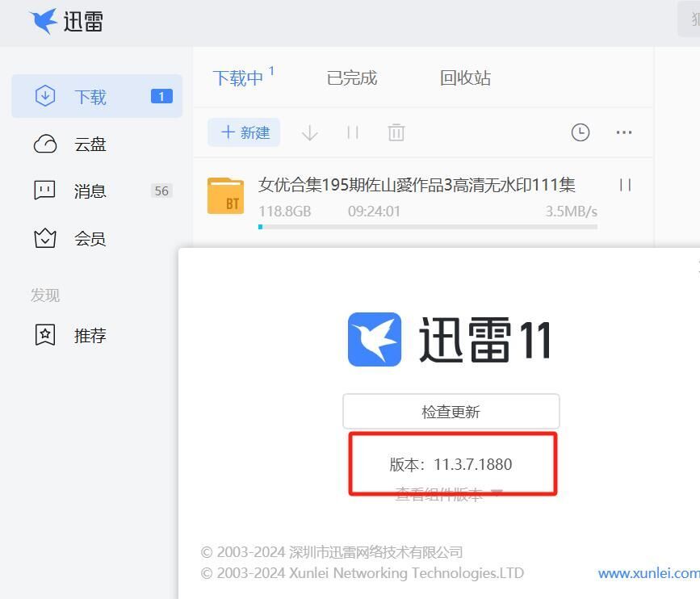Click the 检查更新 button
This screenshot has width=700, height=599.
451,412
